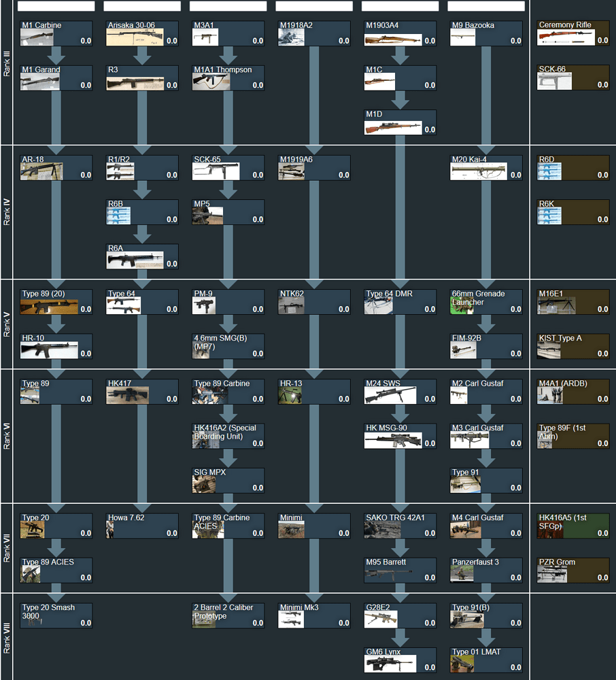616x680 pixels.
Task: Click the R6K blueprint thumbnail
Action: (549, 216)
